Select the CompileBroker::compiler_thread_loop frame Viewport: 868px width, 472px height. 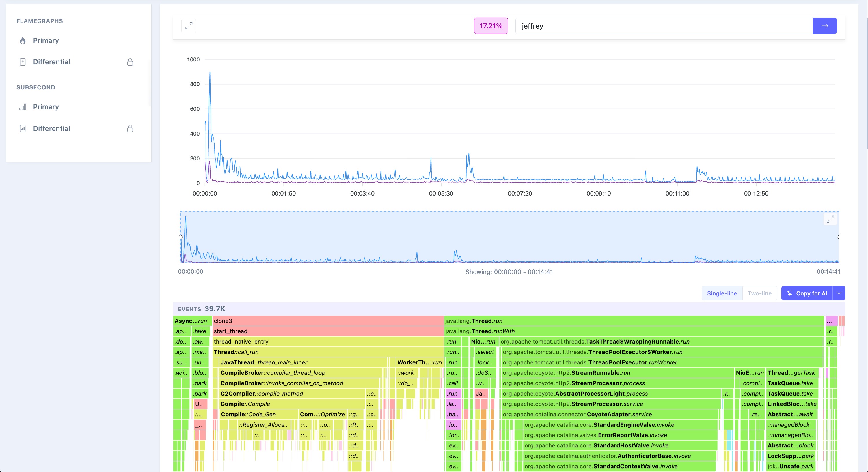[301, 373]
